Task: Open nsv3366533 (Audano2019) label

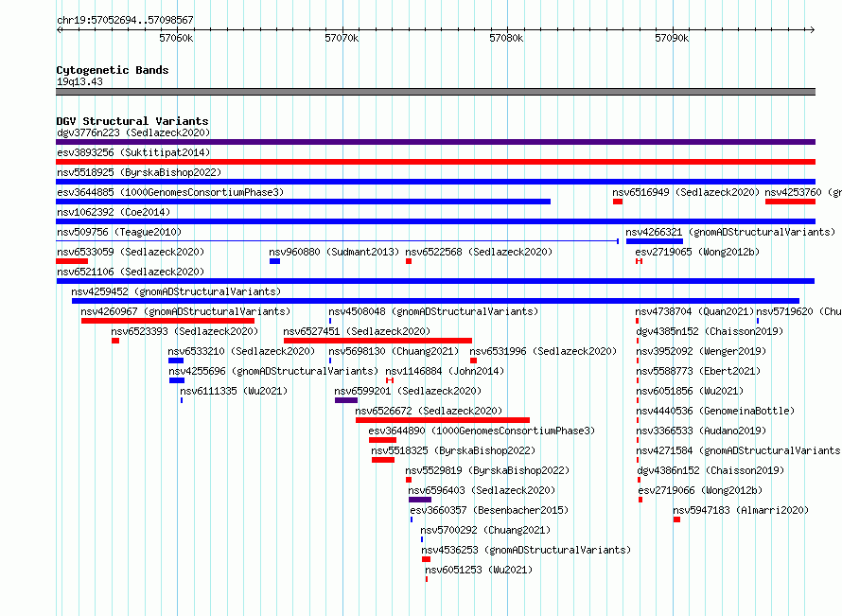Action: click(x=701, y=431)
